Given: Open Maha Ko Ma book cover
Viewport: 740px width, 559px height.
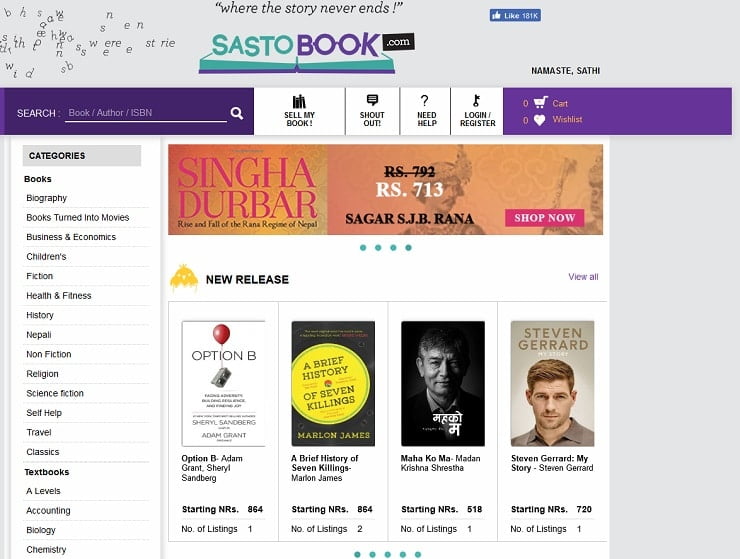Looking at the screenshot, I should click(x=443, y=384).
